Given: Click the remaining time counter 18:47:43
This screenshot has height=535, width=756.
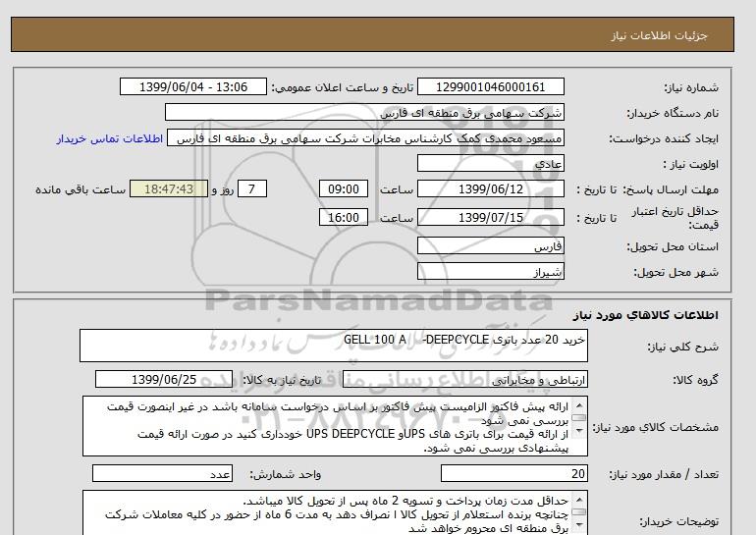Looking at the screenshot, I should (x=169, y=188).
